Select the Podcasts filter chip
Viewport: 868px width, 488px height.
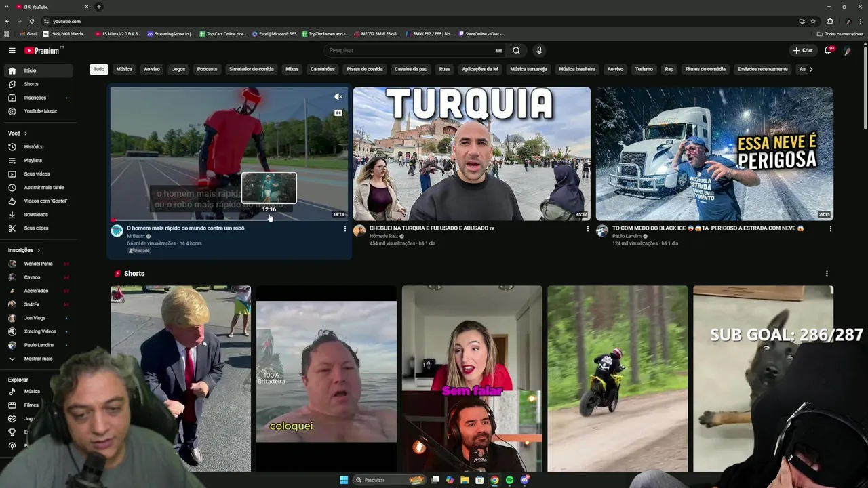(207, 69)
